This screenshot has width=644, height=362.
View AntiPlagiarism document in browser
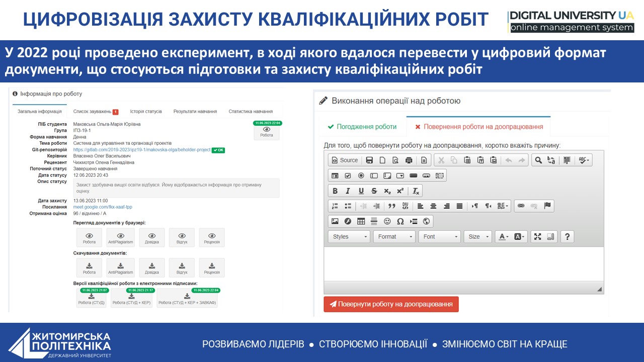point(121,238)
